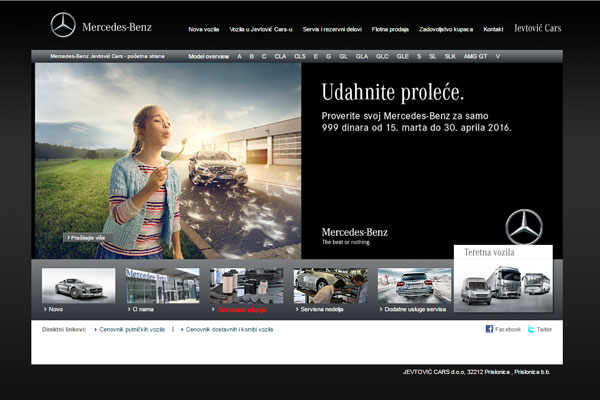Open Cenovnik dostavnih i kombi vozila link
600x400 pixels.
point(229,330)
